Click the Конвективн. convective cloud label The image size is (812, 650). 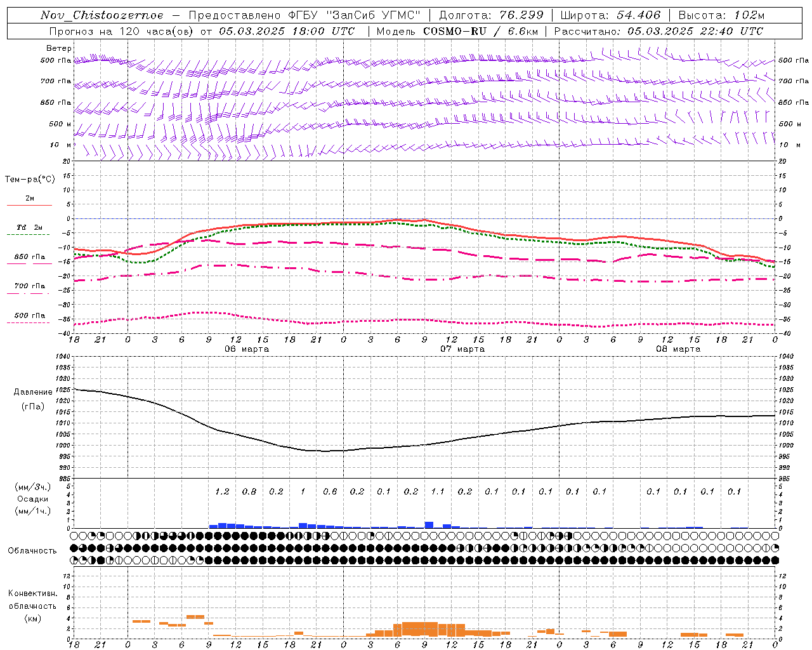pyautogui.click(x=32, y=594)
